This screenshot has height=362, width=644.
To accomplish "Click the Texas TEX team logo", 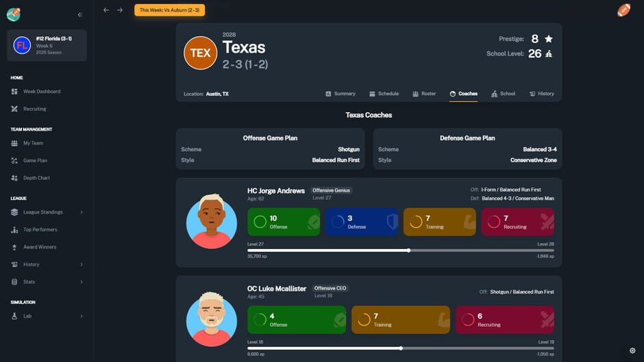I will 200,53.
